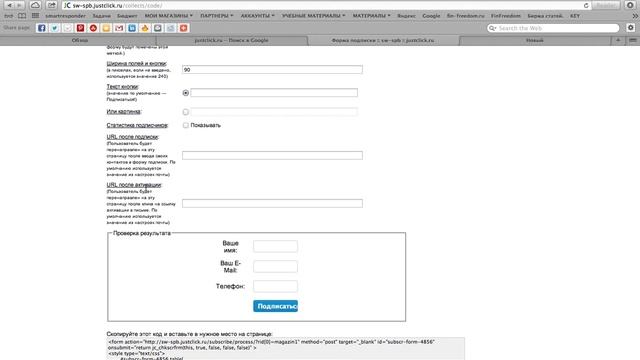Open the Share arrow button in toolbar
The image size is (640, 360).
(51, 5)
